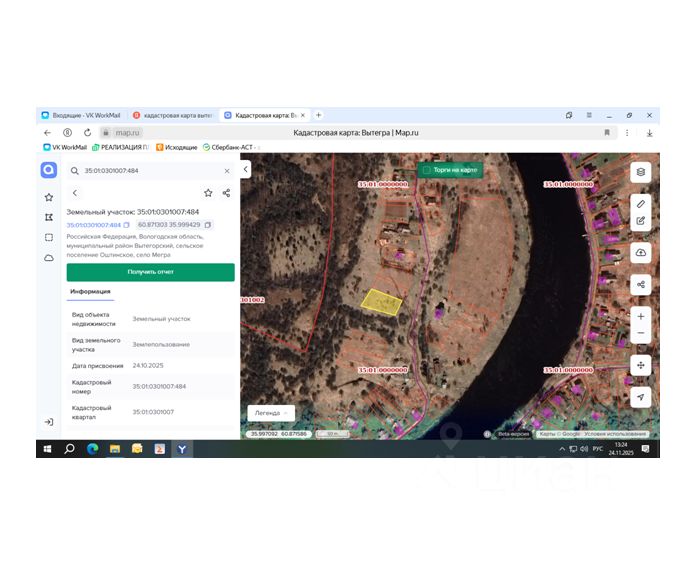This screenshot has height=564, width=696.
Task: Select the Информация tab
Action: pos(90,292)
